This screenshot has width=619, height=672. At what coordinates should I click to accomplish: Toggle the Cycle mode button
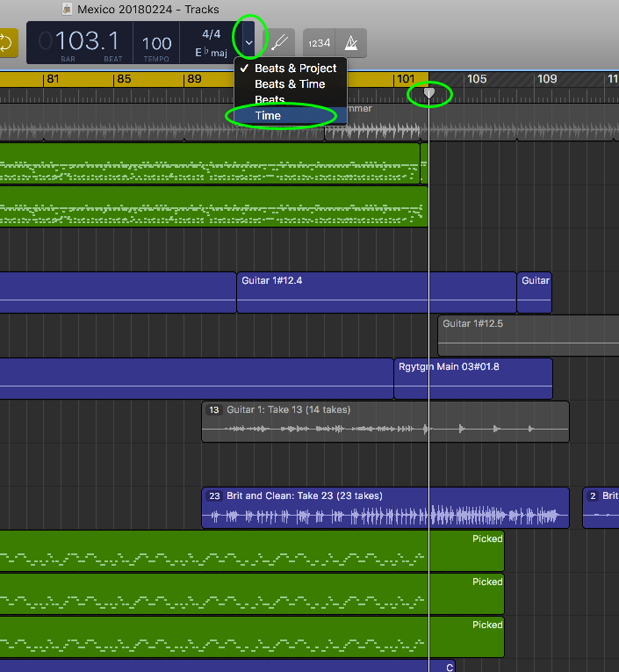coord(8,43)
